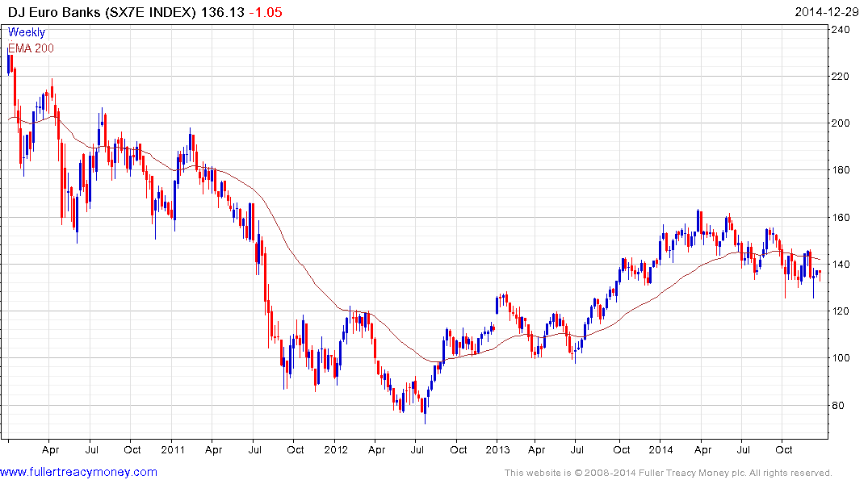Click the 2014 year label on time axis

point(660,449)
